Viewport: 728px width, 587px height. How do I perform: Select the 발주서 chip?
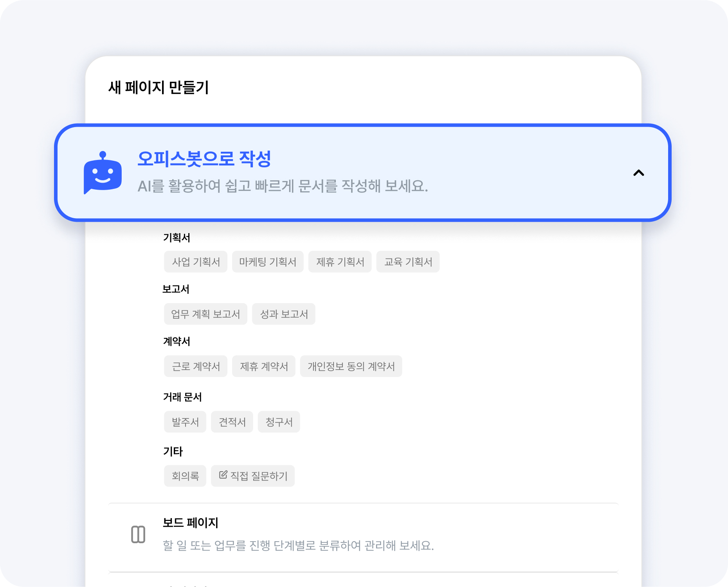[185, 422]
